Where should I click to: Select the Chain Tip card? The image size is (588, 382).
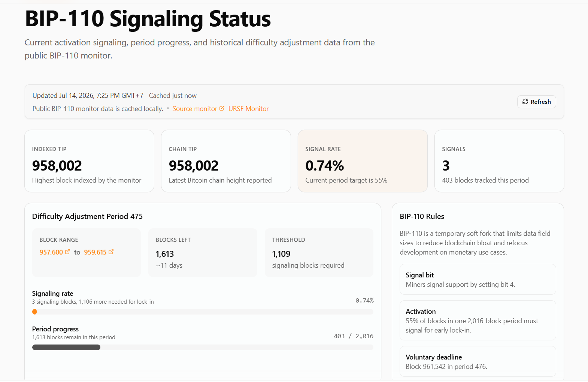coord(226,161)
